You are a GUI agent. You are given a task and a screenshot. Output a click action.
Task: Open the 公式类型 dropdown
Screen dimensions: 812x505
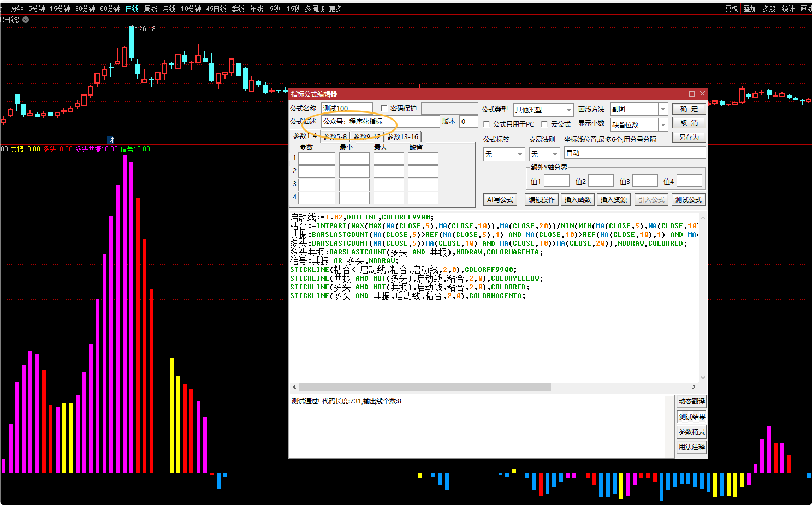click(x=568, y=110)
